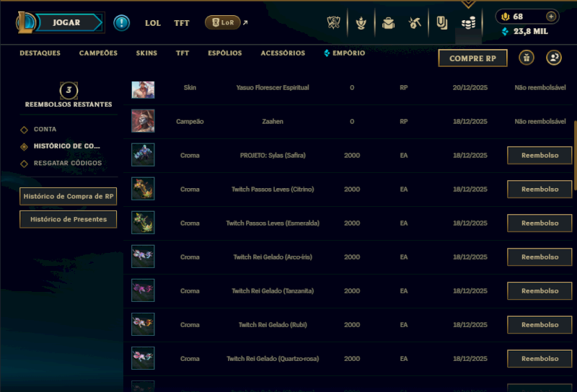
Task: Open the EMPÓRIO store tab
Action: pyautogui.click(x=345, y=53)
